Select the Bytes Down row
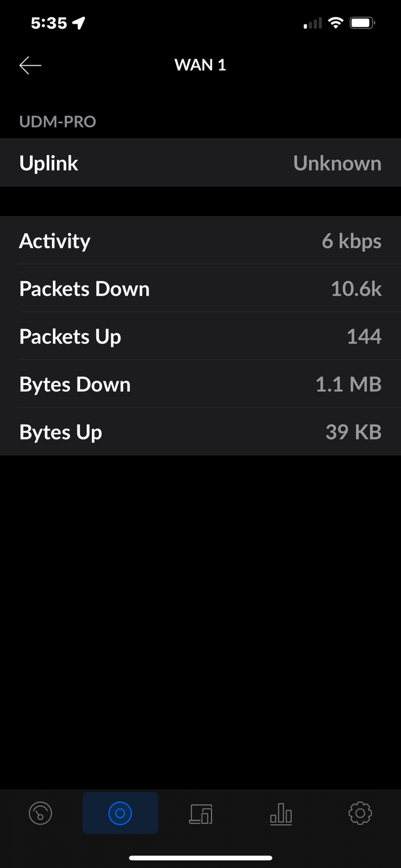This screenshot has width=401, height=868. [200, 384]
